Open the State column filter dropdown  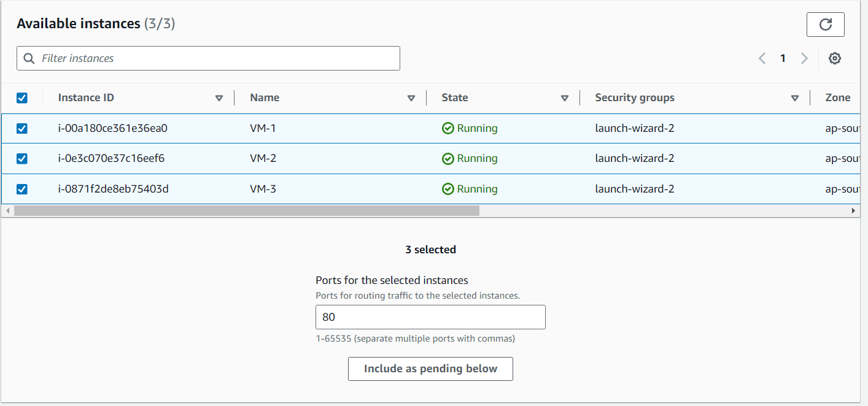564,98
